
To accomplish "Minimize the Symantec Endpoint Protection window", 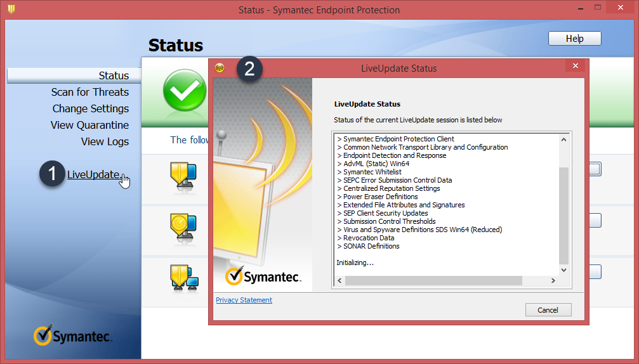I will (x=581, y=8).
